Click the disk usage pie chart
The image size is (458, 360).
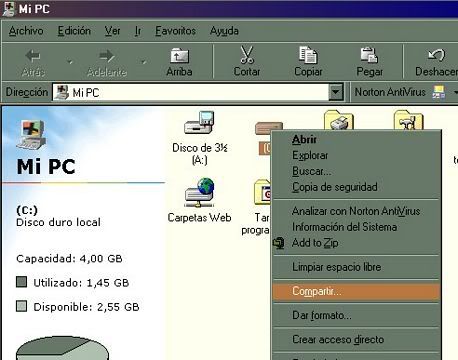click(x=62, y=348)
